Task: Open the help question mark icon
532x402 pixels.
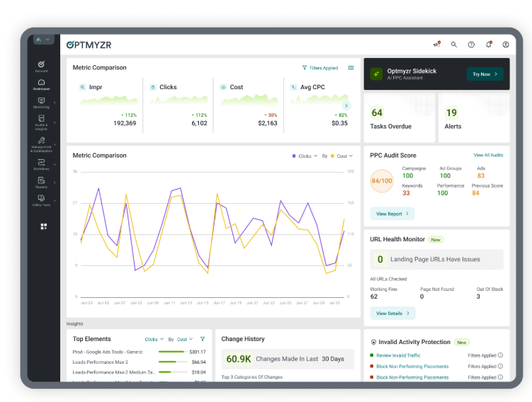Action: pos(471,45)
